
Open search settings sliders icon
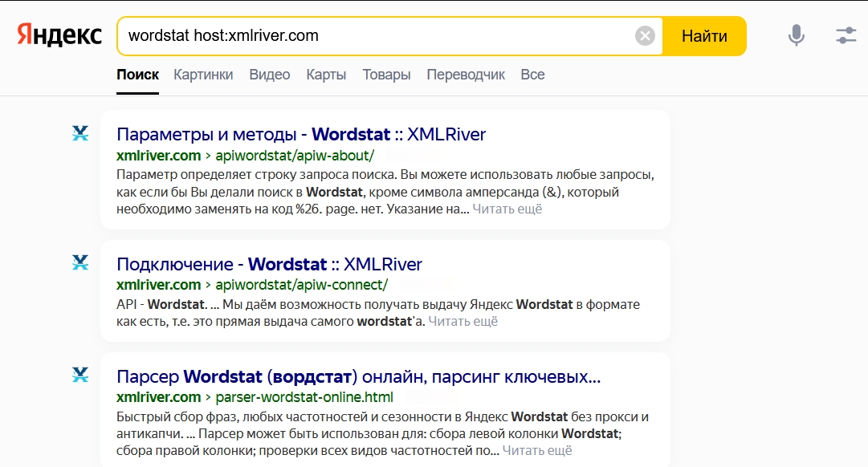(x=846, y=35)
